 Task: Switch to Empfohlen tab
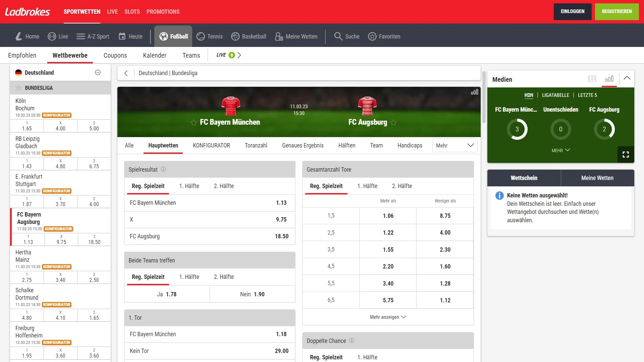tap(22, 55)
